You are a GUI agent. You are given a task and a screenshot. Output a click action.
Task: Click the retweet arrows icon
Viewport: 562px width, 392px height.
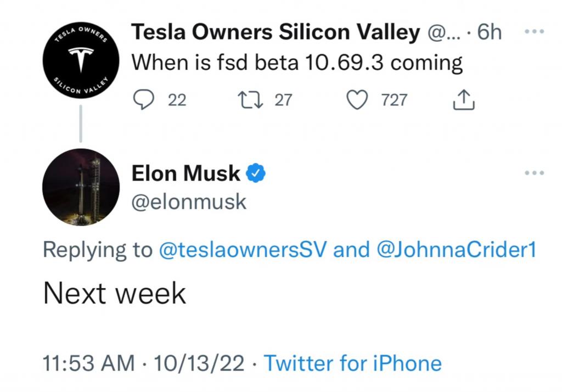point(251,100)
